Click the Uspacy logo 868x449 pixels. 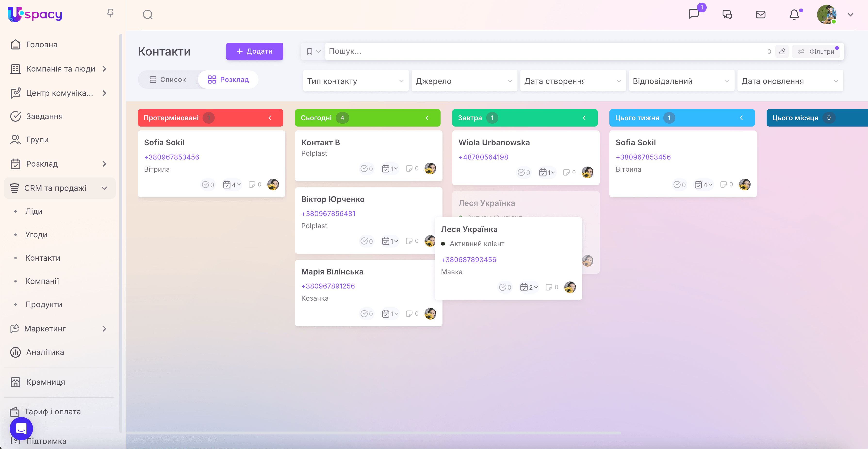click(x=35, y=14)
